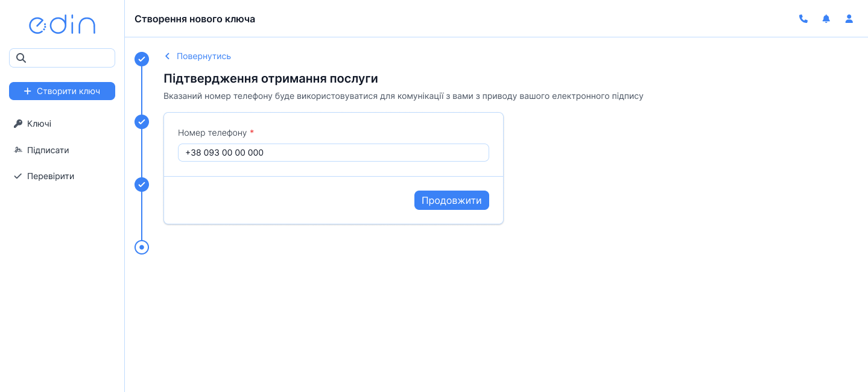Click the phone call icon in header
This screenshot has width=868, height=392.
coord(803,19)
